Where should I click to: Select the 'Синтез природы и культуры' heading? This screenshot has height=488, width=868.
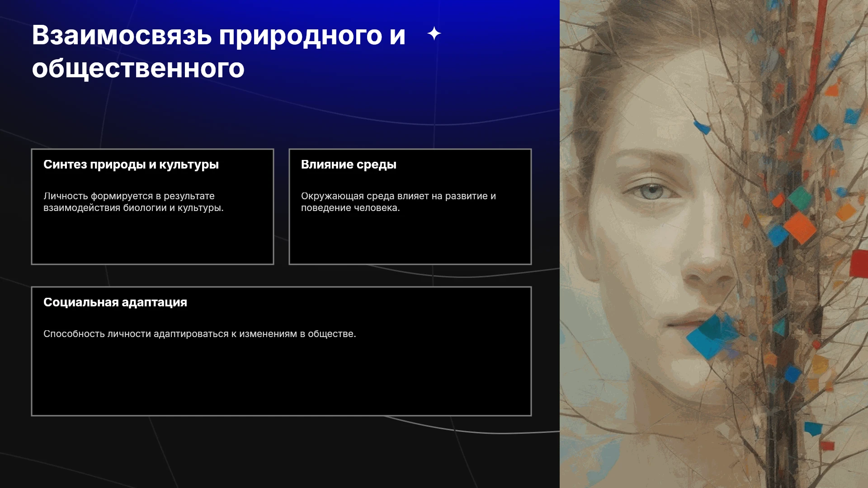[131, 164]
